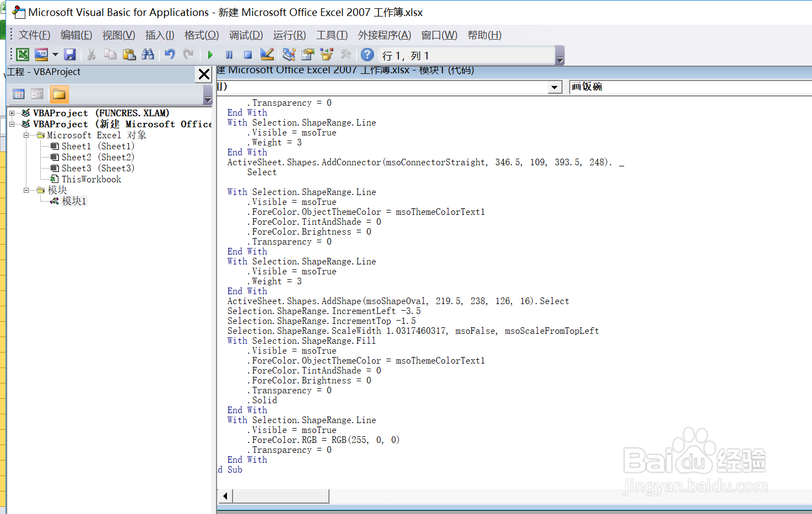
Task: Click the Redo arrow icon
Action: 188,55
